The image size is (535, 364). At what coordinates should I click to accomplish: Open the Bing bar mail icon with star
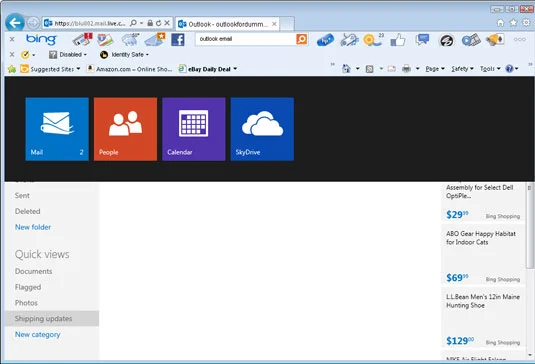(x=155, y=39)
